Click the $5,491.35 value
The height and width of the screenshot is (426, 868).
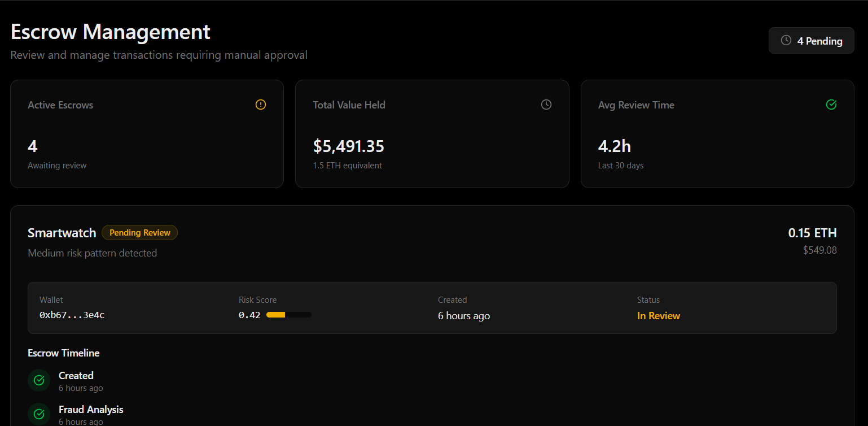[x=349, y=146]
